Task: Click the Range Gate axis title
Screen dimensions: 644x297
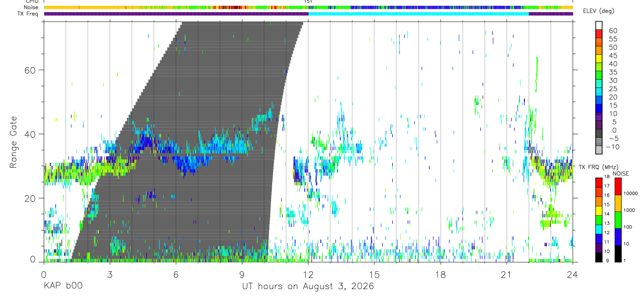Action: point(13,142)
